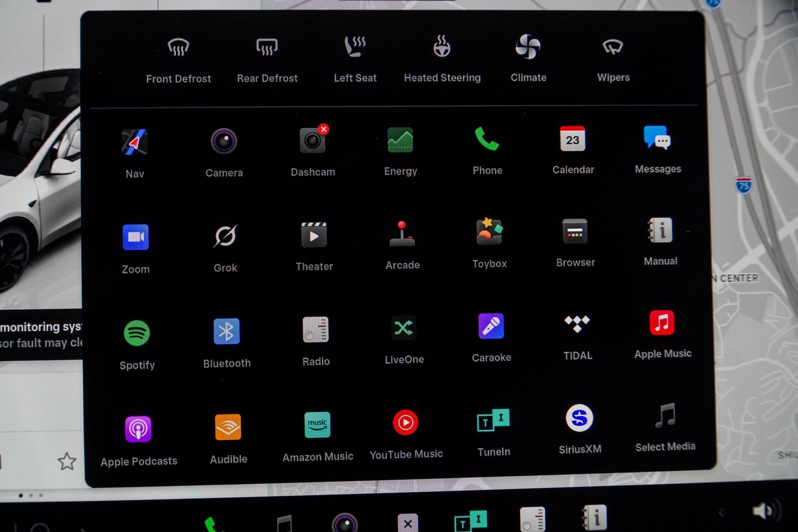Launch the Zoom app
The width and height of the screenshot is (798, 532).
(136, 237)
